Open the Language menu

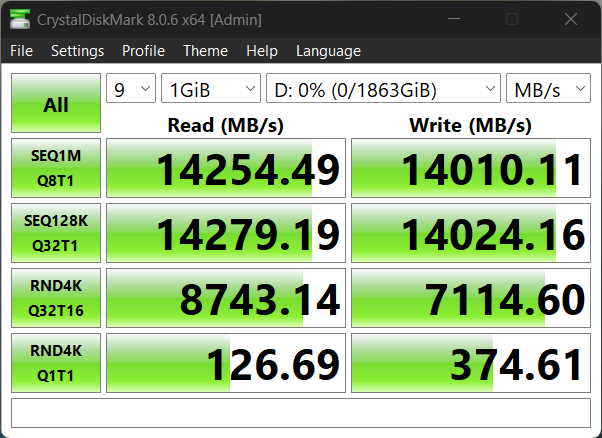coord(328,51)
